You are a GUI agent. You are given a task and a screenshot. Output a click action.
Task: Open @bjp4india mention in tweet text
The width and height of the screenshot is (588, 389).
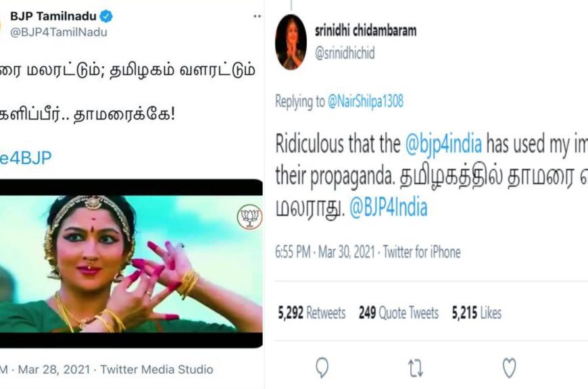click(443, 144)
